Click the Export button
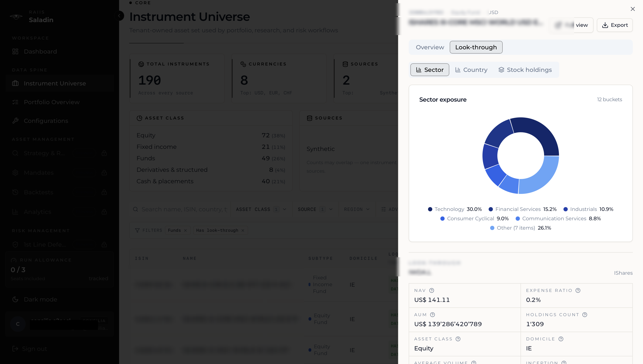The width and height of the screenshot is (643, 364). 615,25
